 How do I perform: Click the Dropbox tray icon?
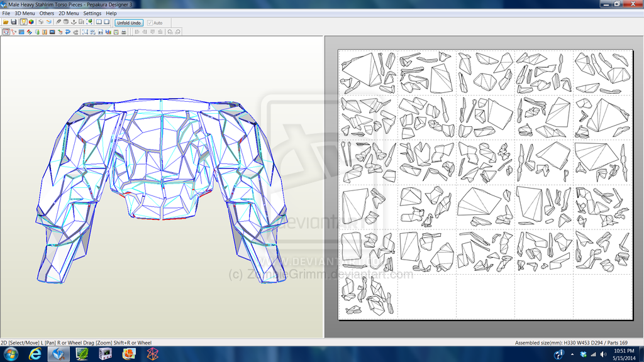coord(583,354)
